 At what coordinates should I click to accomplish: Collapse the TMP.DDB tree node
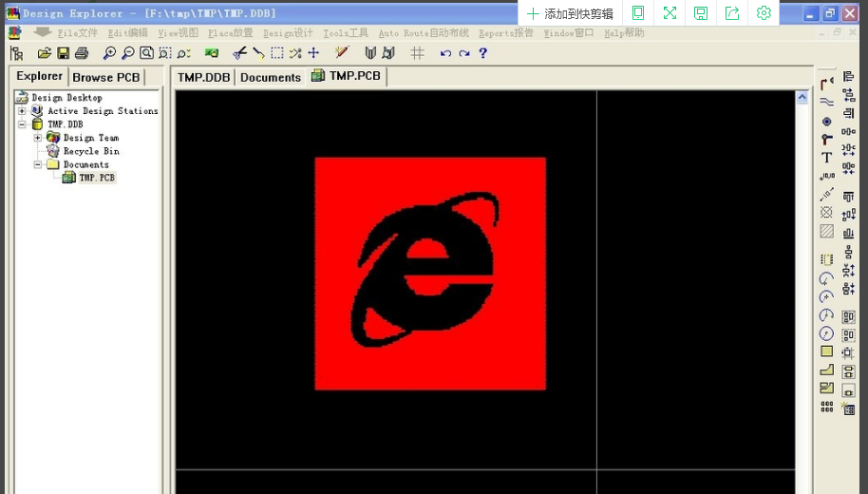point(22,124)
